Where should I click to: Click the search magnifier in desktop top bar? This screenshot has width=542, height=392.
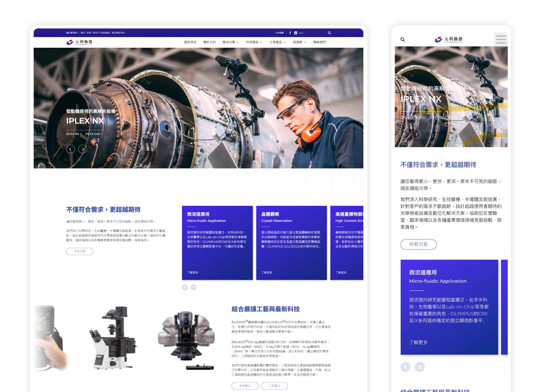[329, 33]
